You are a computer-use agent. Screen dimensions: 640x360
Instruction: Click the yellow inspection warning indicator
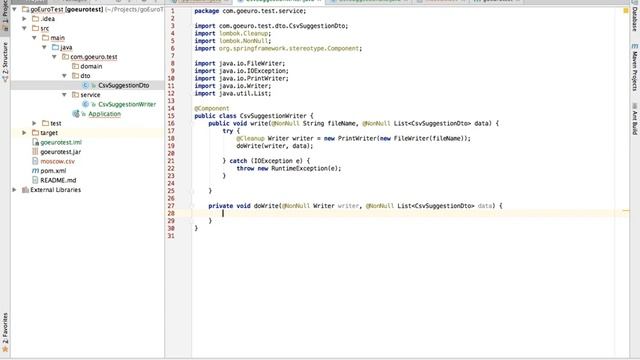pos(626,11)
